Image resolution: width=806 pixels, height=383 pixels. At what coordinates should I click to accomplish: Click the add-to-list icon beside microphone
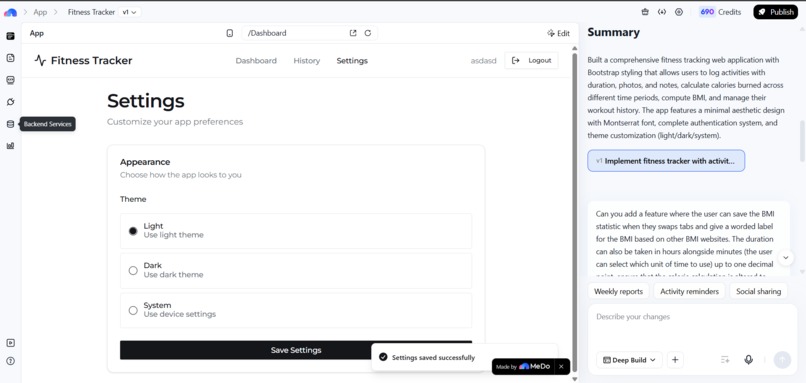point(725,360)
